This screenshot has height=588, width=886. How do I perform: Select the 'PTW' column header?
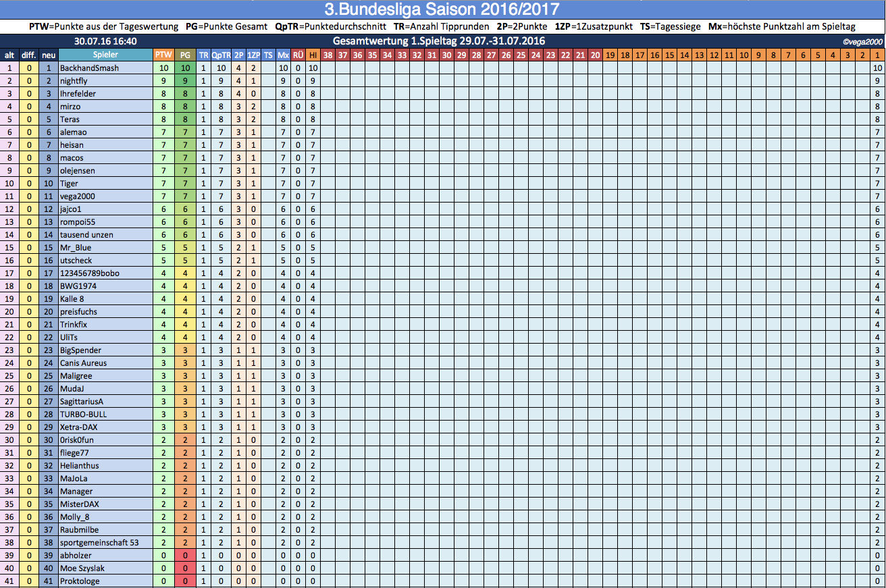tap(163, 55)
